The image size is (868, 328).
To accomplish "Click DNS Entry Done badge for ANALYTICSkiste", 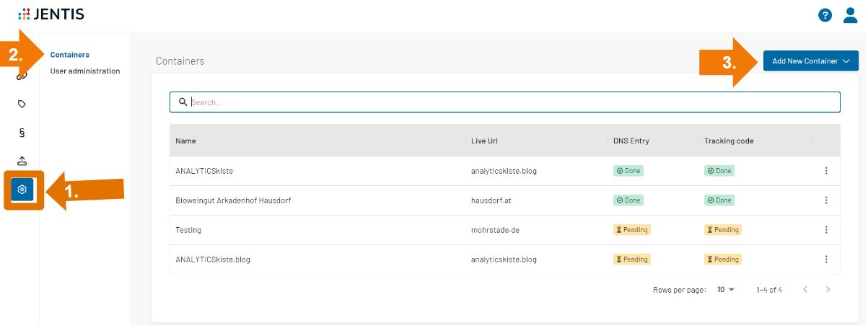I will click(x=628, y=171).
